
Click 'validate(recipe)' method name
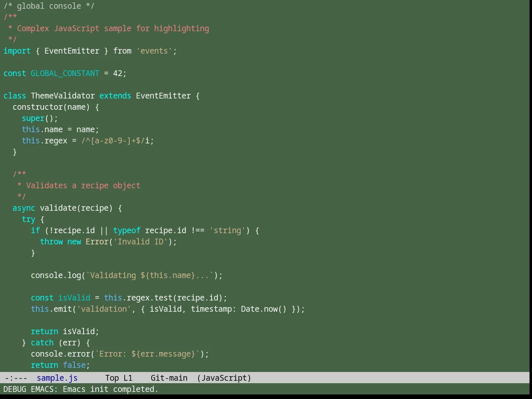(x=76, y=208)
